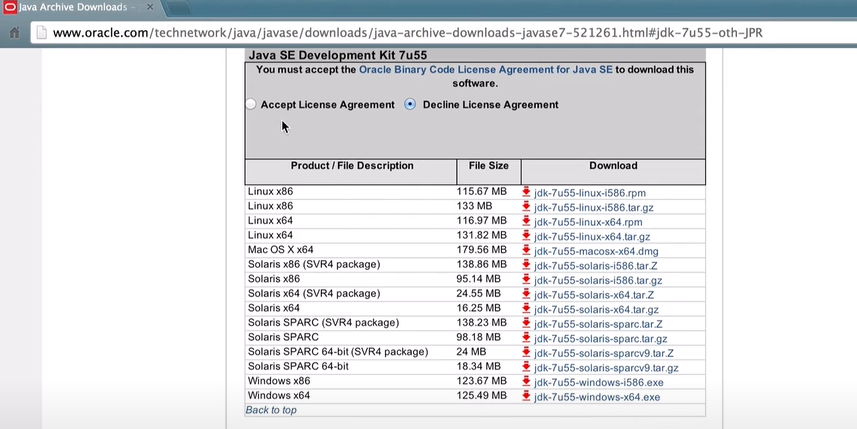The image size is (857, 429).
Task: Click download arrow for jdk-7u55-linux-i586.tar.gz
Action: coord(526,207)
